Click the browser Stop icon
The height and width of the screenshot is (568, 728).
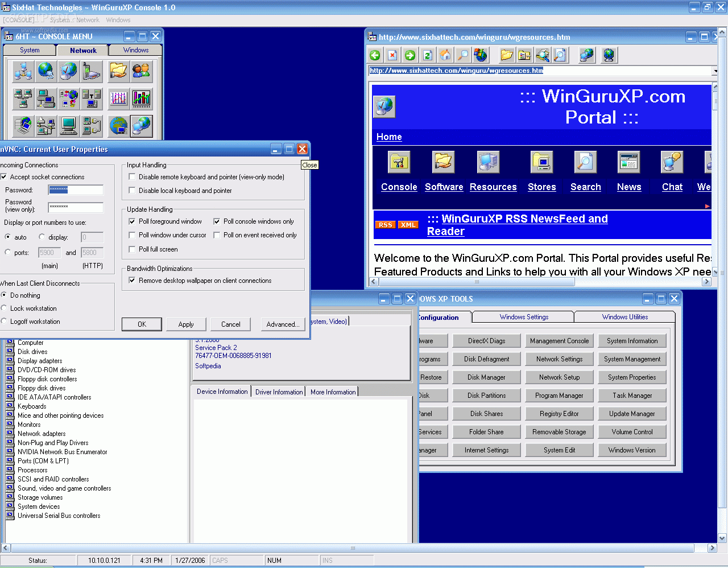point(392,55)
